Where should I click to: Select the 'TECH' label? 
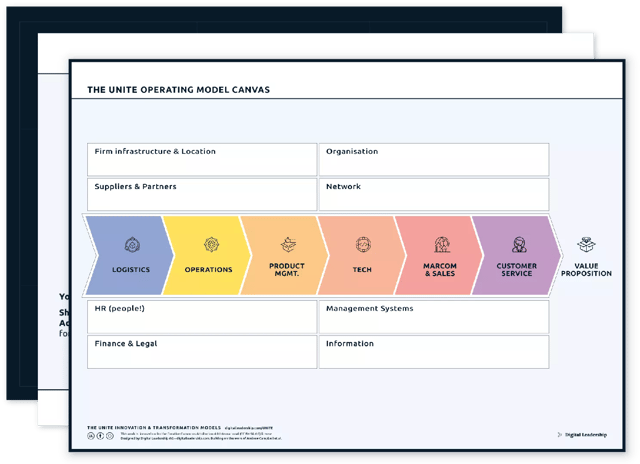pyautogui.click(x=362, y=269)
